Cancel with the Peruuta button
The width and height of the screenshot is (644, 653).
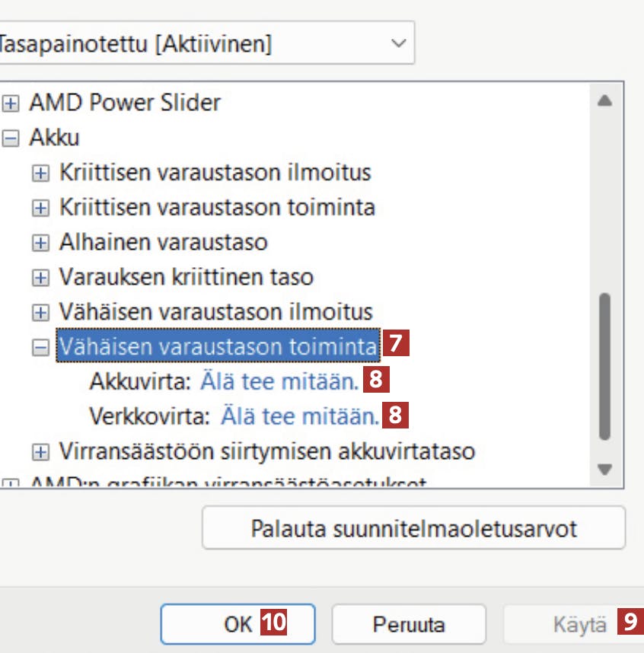pos(409,625)
